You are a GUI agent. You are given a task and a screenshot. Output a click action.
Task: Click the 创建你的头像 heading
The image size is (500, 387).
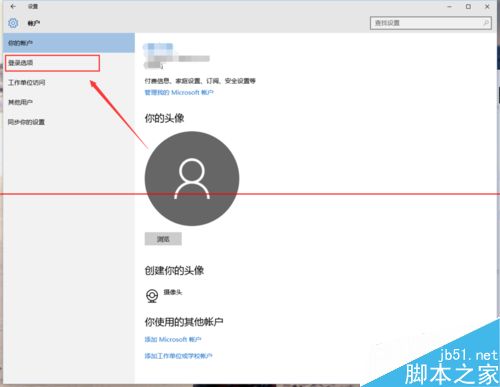click(174, 270)
